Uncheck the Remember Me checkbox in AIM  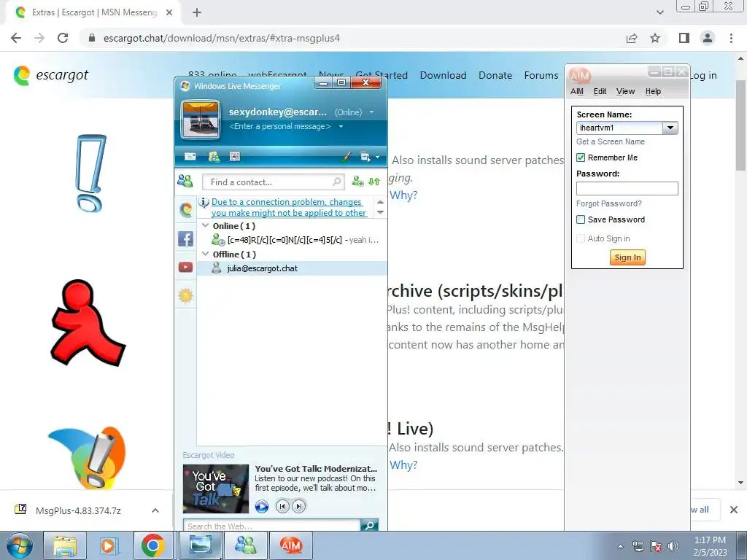point(581,157)
